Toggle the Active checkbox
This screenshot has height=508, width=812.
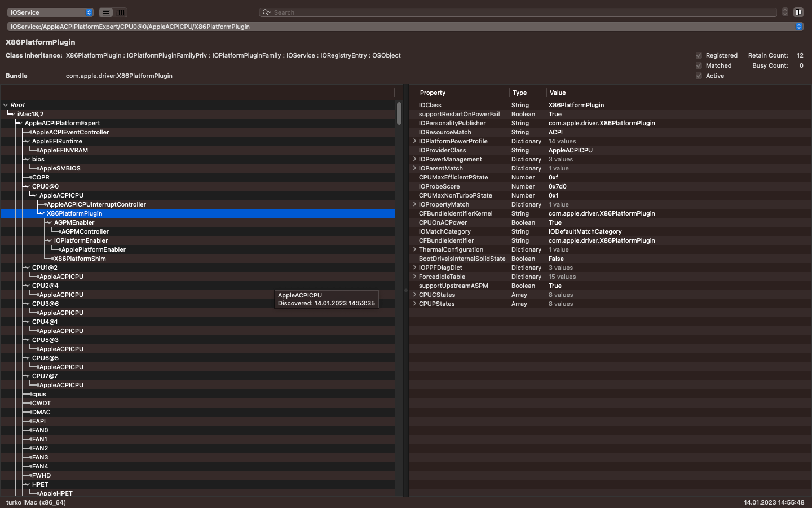pos(699,76)
